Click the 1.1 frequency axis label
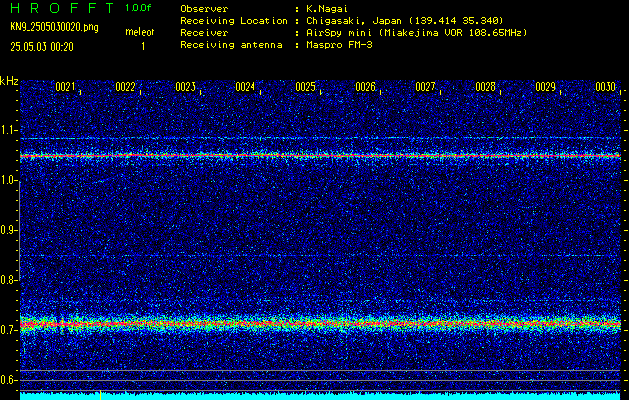 coord(8,130)
